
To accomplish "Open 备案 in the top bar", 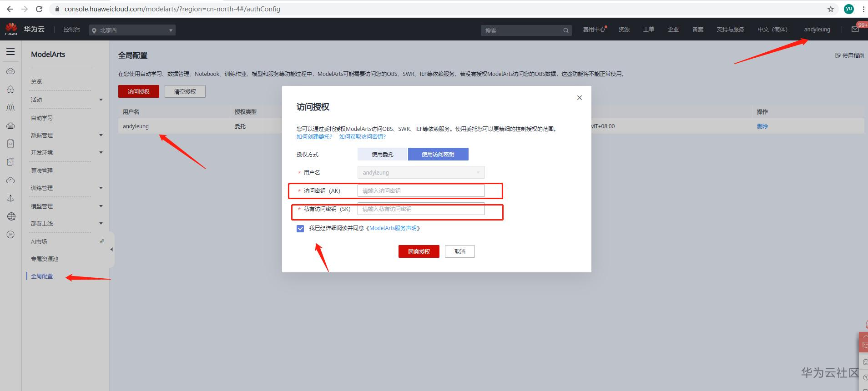I will pyautogui.click(x=698, y=30).
